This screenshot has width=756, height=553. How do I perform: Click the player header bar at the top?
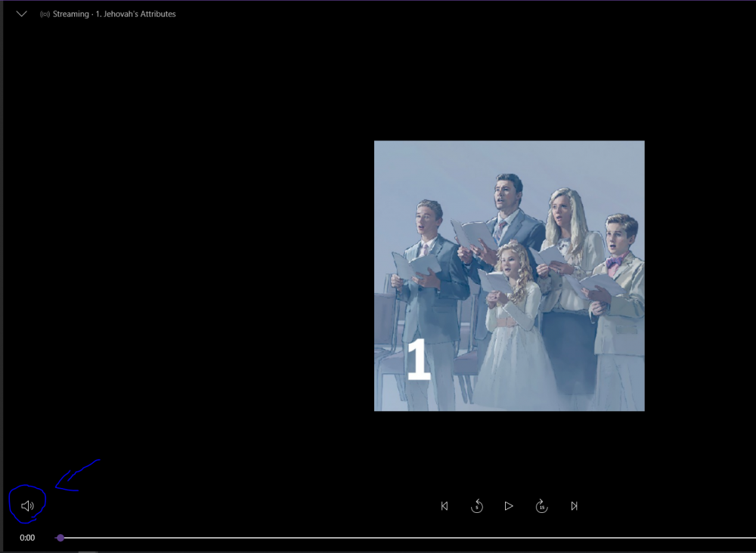[378, 13]
